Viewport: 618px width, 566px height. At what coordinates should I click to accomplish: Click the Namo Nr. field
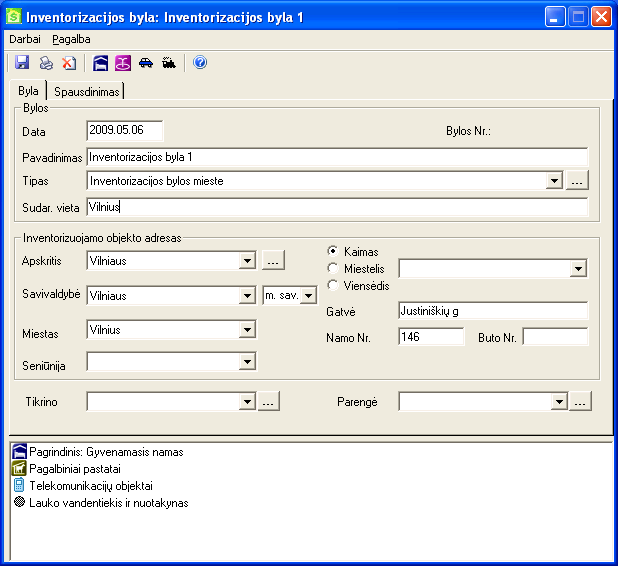point(431,337)
